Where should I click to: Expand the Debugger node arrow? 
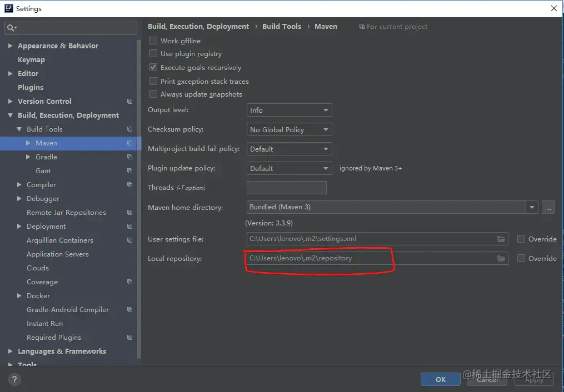click(x=19, y=198)
